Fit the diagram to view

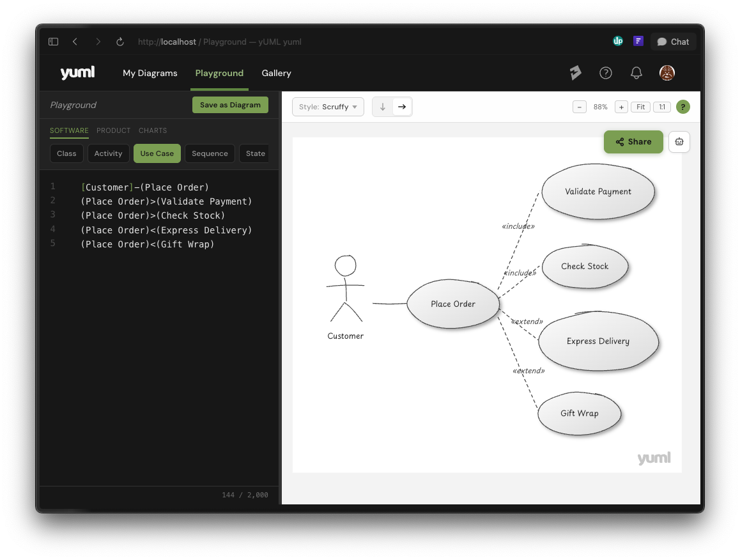(640, 107)
